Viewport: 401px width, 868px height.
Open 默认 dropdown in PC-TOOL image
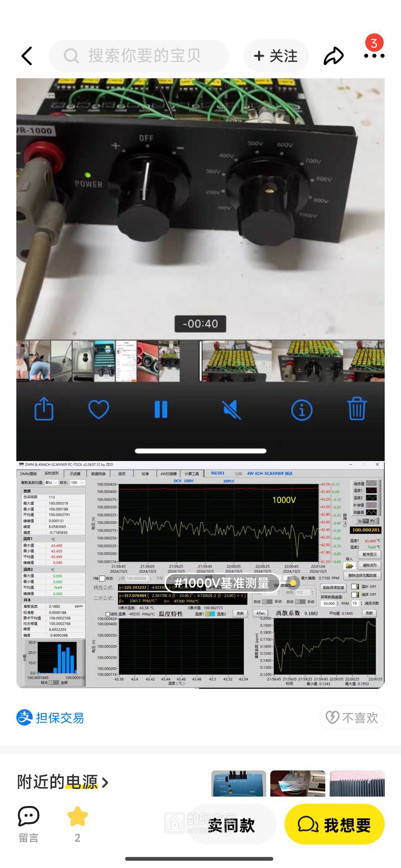pos(51,483)
